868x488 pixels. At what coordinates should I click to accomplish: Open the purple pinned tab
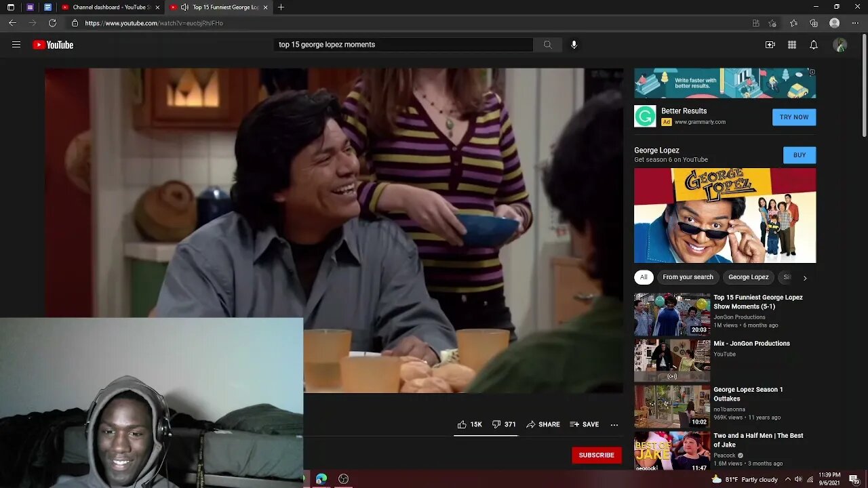(30, 7)
